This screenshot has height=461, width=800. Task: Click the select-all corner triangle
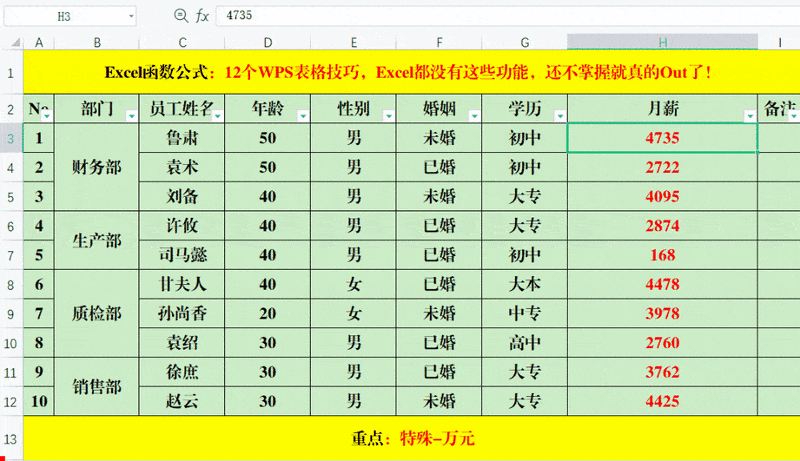(16, 42)
